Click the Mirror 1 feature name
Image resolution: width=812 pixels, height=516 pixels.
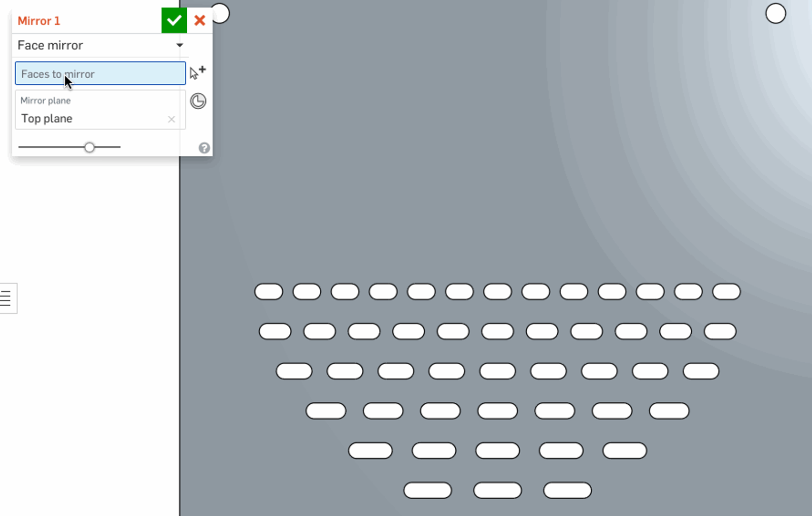pyautogui.click(x=39, y=21)
